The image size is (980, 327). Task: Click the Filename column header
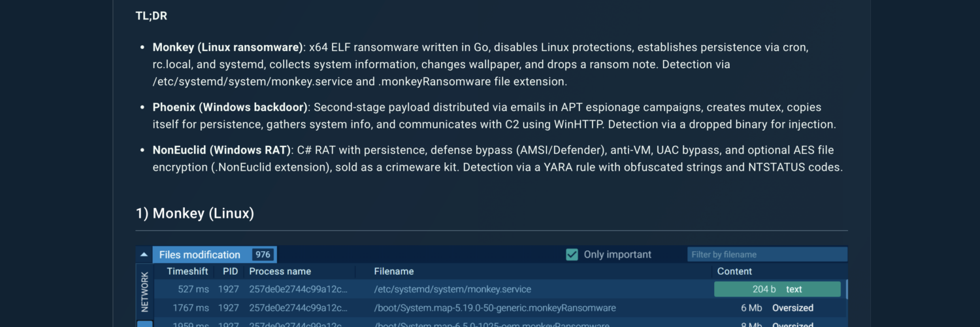(393, 271)
